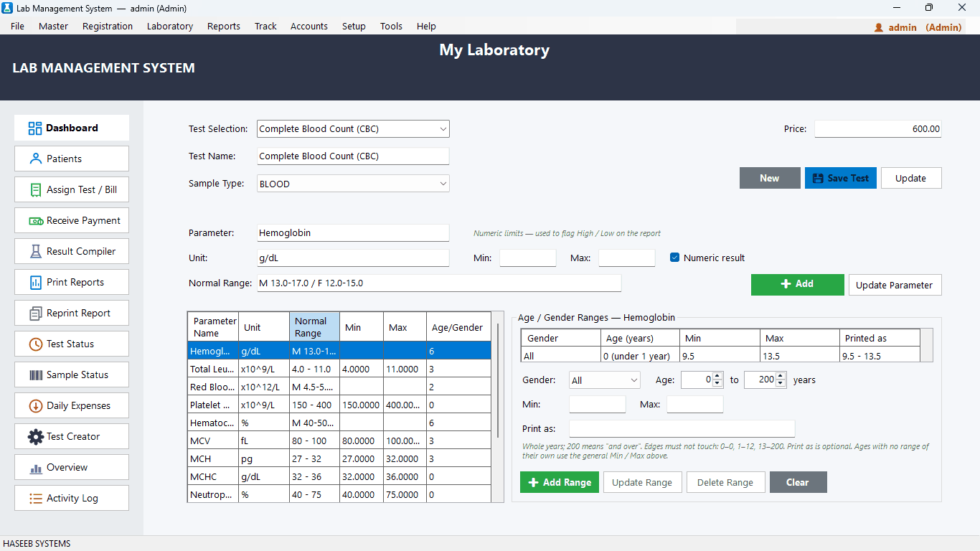Open the Test Selection dropdown

point(443,129)
